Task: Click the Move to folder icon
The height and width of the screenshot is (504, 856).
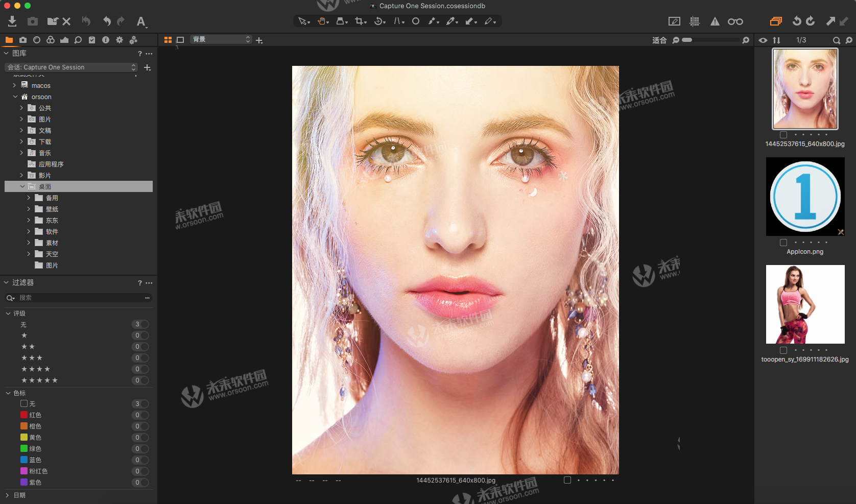Action: (52, 21)
